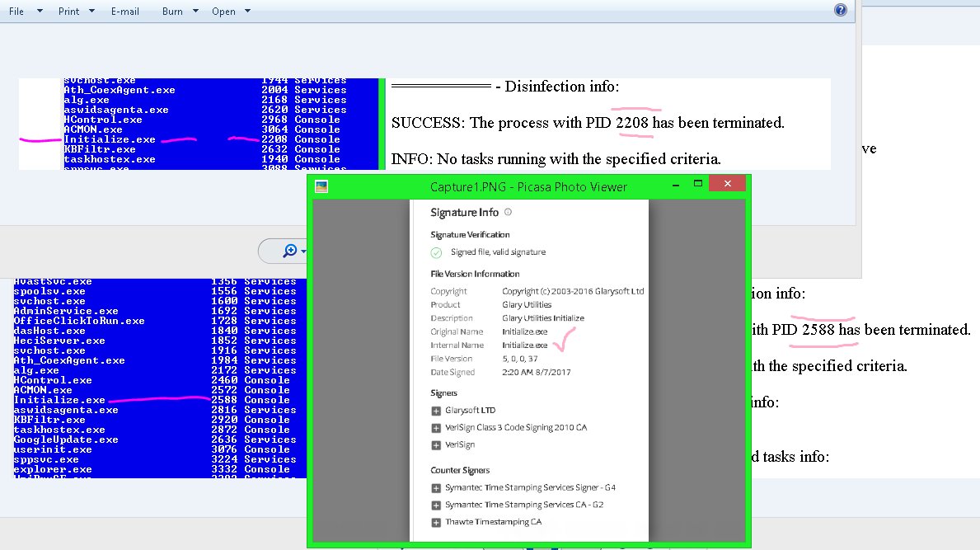Click HControl.exe row with PID 2968

pyautogui.click(x=202, y=120)
